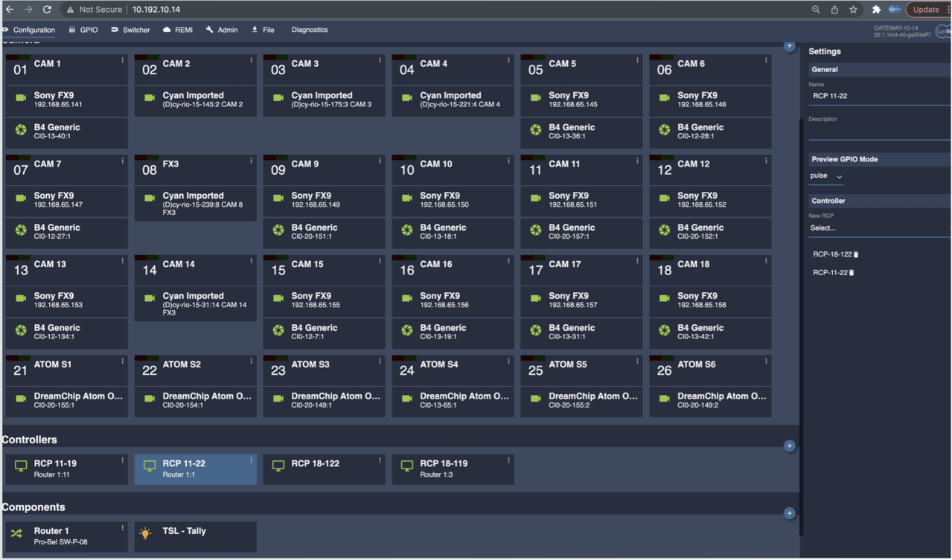Add a new component with the plus button
Screen dimensions: 952x560
coord(789,513)
